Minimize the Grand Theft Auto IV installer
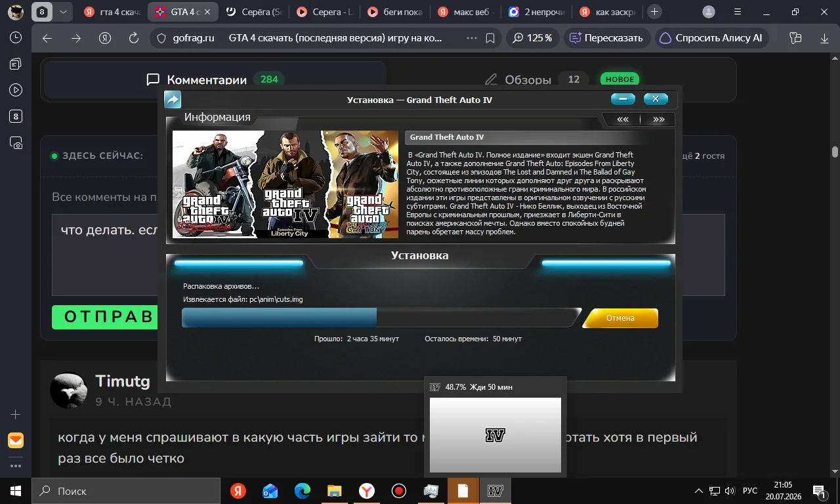Screen dimensions: 840x504 [x=623, y=99]
